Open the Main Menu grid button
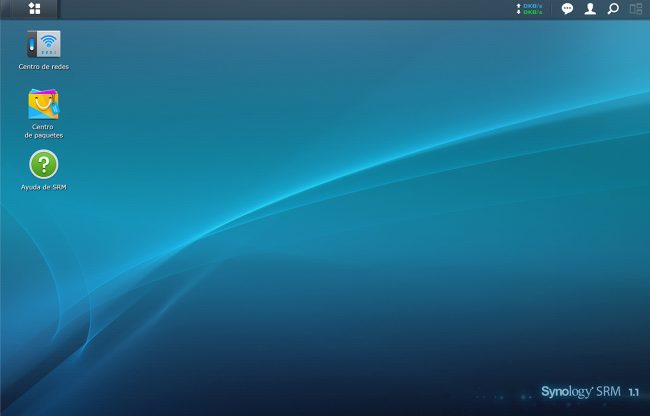This screenshot has width=650, height=416. coord(35,9)
